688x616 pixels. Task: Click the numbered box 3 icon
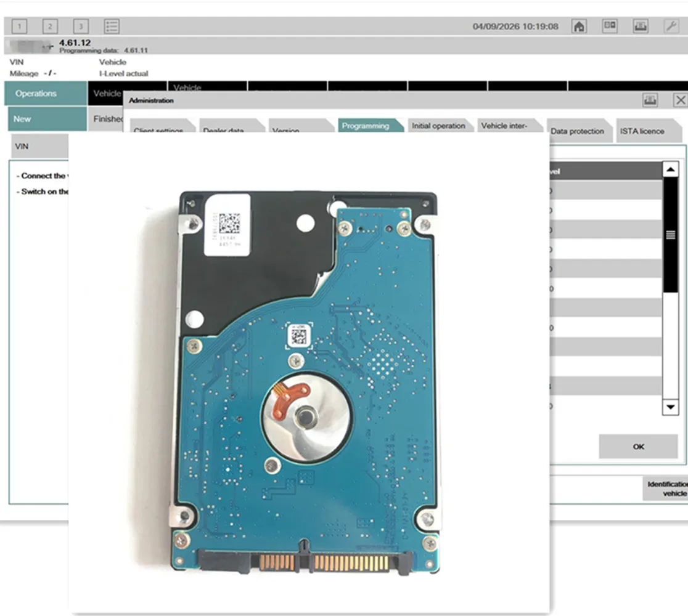[x=81, y=26]
